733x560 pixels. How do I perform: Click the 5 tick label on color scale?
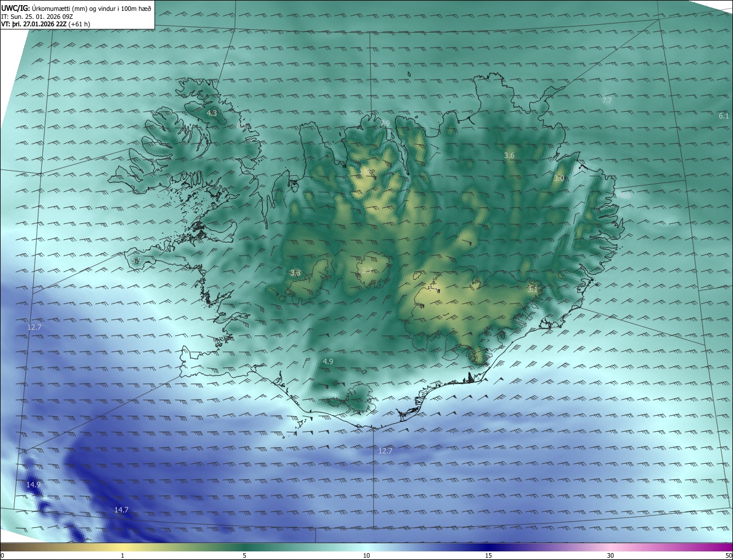pyautogui.click(x=245, y=556)
